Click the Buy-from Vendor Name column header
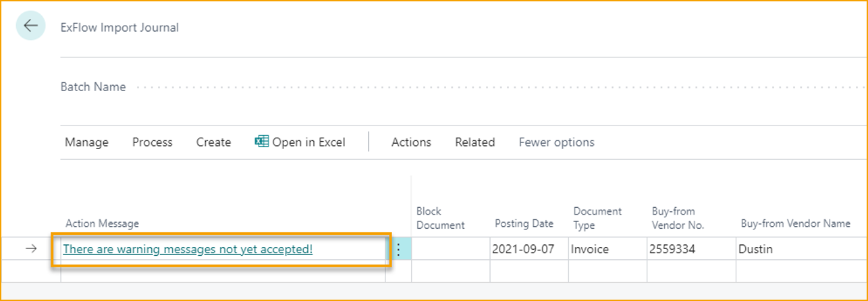The image size is (868, 301). tap(794, 223)
